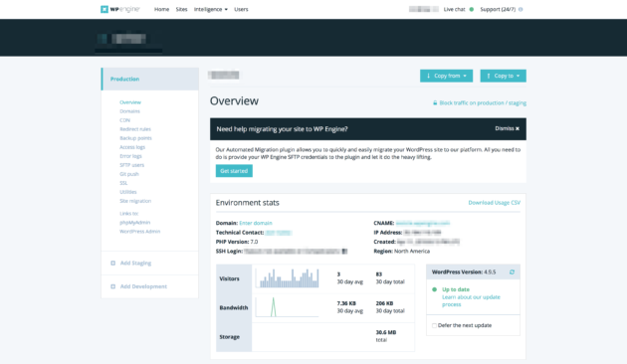This screenshot has height=364, width=627.
Task: Open Overview in the sidebar
Action: point(130,102)
